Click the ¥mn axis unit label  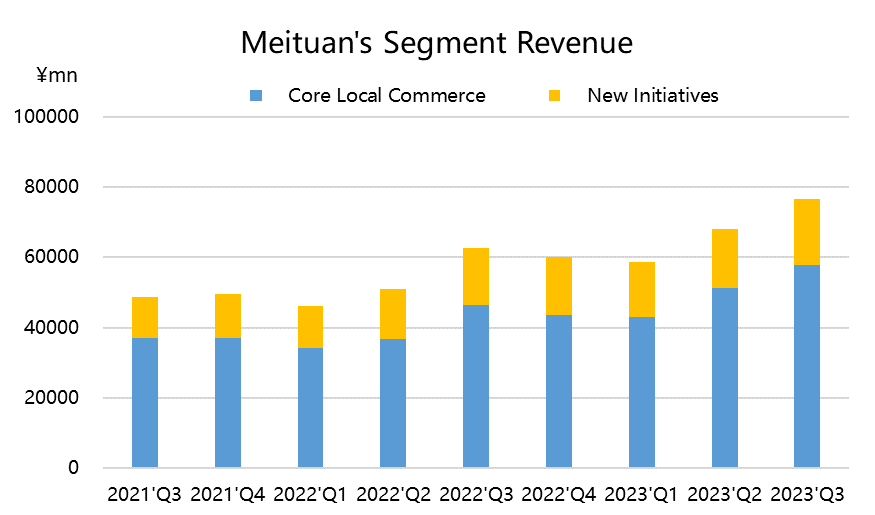click(57, 75)
